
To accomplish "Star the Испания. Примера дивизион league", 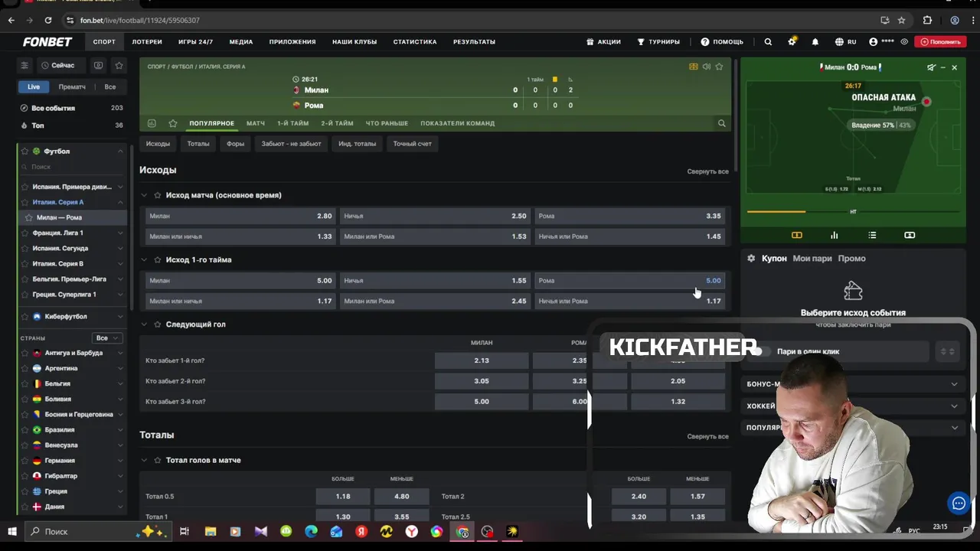I will pos(24,187).
